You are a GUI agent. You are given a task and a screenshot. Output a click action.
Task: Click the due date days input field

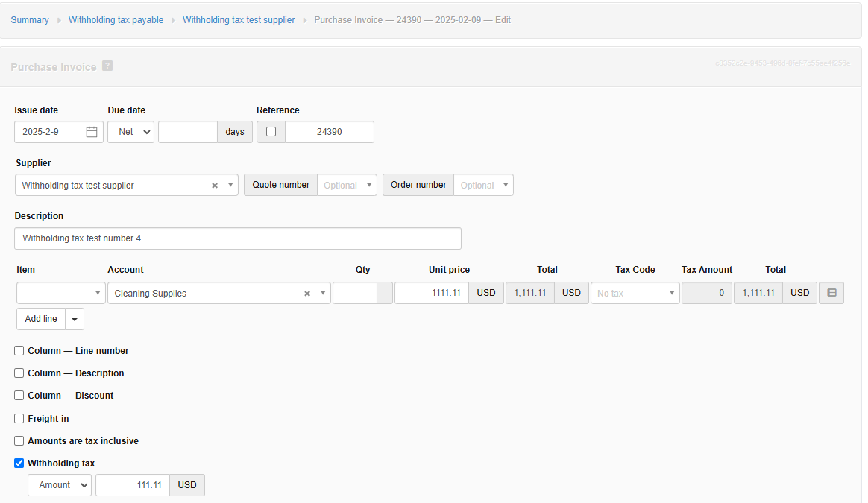coord(188,132)
